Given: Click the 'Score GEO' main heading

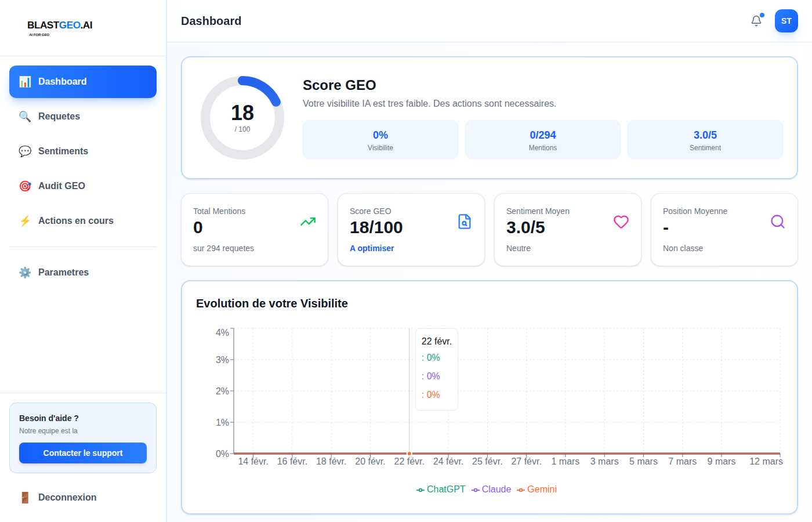Looking at the screenshot, I should tap(339, 85).
